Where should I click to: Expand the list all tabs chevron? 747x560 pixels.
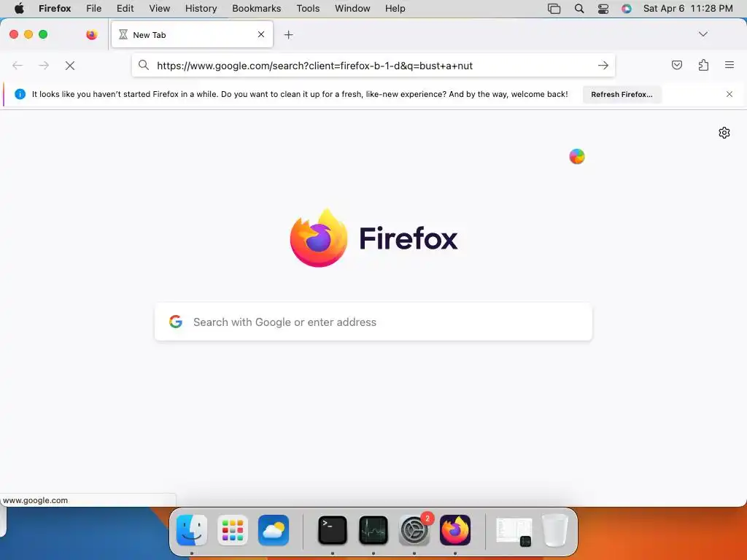click(703, 34)
